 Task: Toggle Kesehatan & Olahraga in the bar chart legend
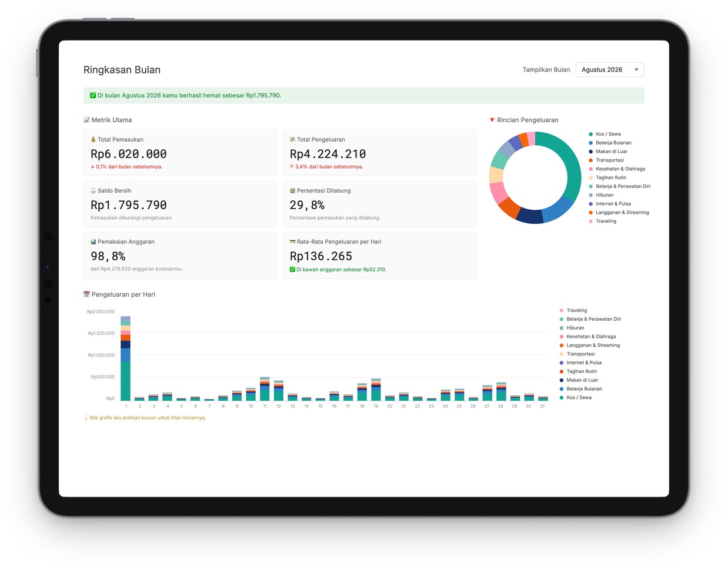click(x=587, y=337)
